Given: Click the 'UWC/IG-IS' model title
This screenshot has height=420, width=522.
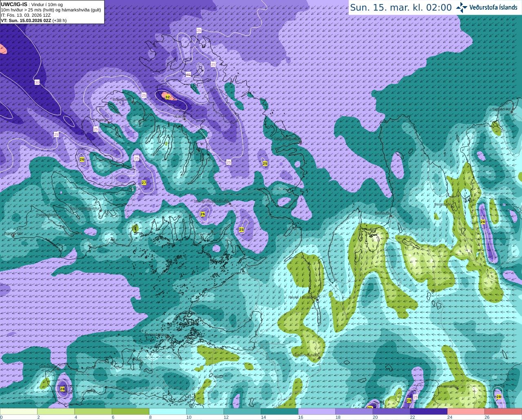Looking at the screenshot, I should (14, 4).
